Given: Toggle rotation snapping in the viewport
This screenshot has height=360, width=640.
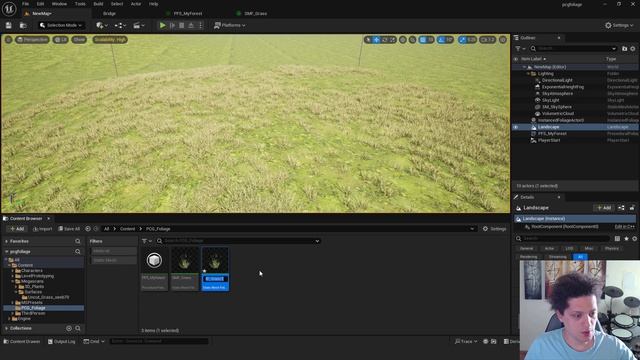Looking at the screenshot, I should click(441, 40).
